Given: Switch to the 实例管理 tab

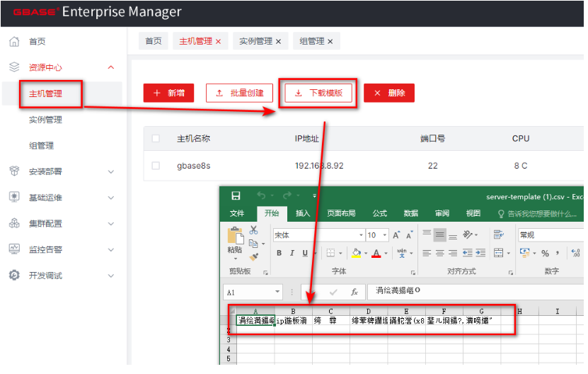Looking at the screenshot, I should 255,42.
